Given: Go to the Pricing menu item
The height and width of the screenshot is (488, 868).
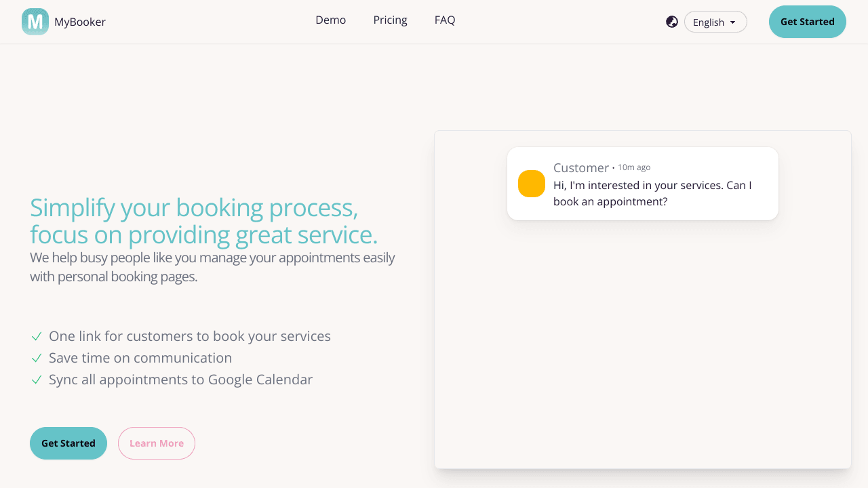Looking at the screenshot, I should tap(391, 20).
